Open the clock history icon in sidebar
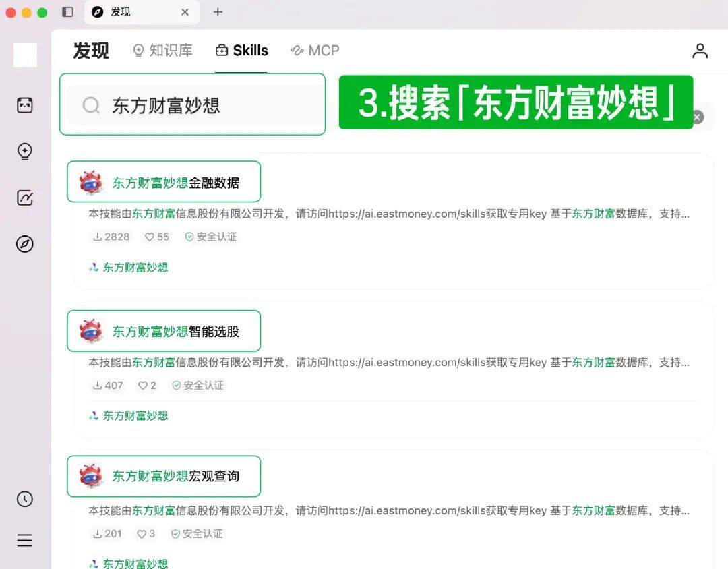The image size is (728, 569). pos(25,500)
